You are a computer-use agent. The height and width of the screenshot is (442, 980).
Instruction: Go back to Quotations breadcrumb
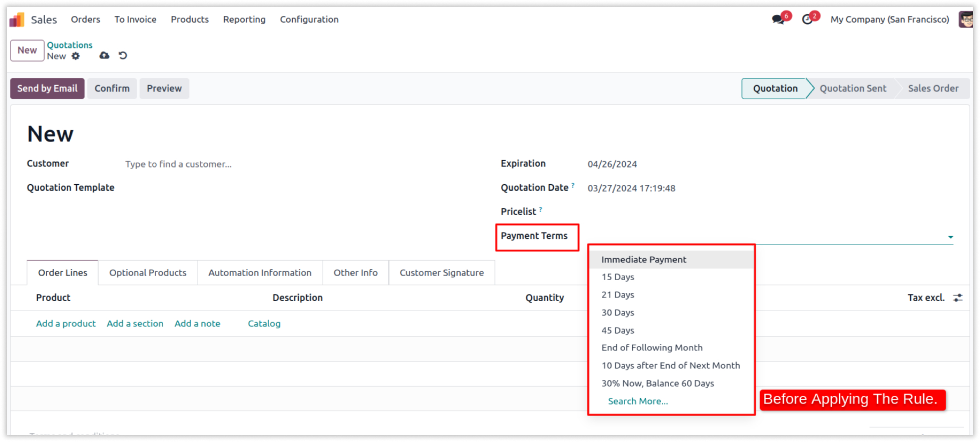pyautogui.click(x=70, y=45)
